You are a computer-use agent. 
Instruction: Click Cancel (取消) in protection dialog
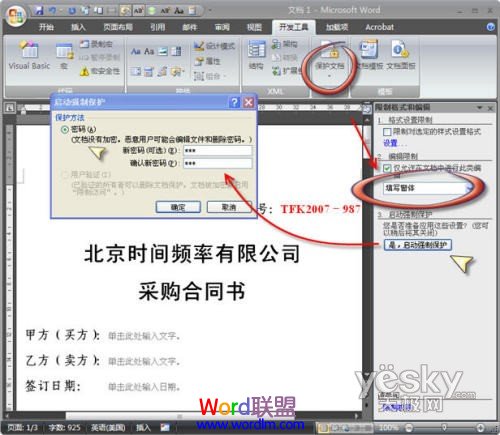coord(229,207)
